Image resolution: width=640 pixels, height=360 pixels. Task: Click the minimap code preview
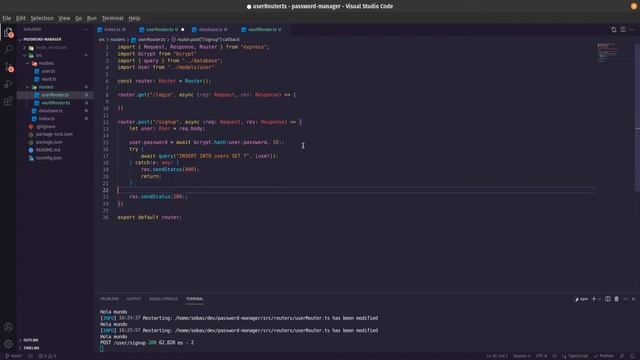[x=607, y=52]
